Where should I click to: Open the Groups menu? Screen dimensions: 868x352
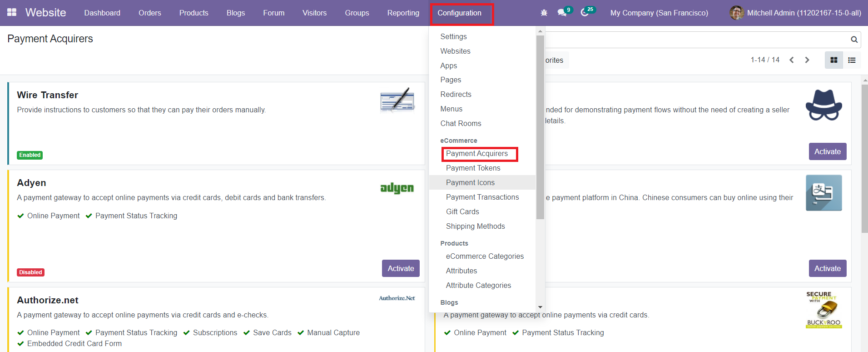pos(357,13)
